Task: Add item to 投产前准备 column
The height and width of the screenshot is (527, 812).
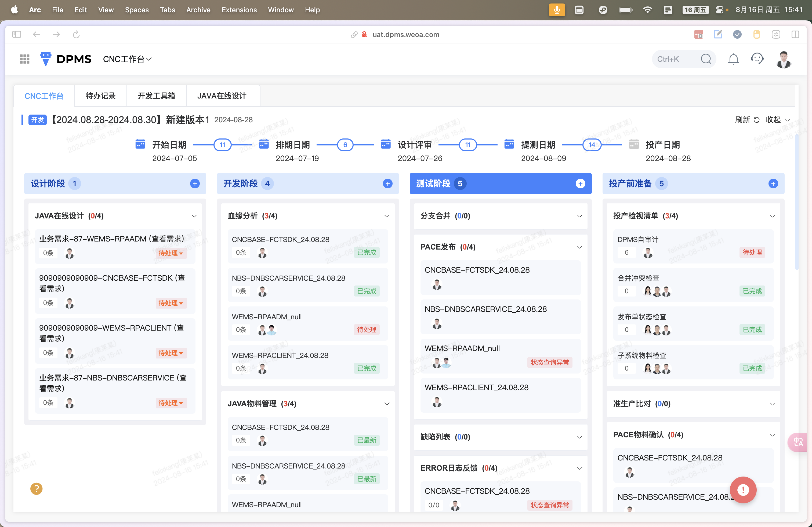Action: (773, 184)
